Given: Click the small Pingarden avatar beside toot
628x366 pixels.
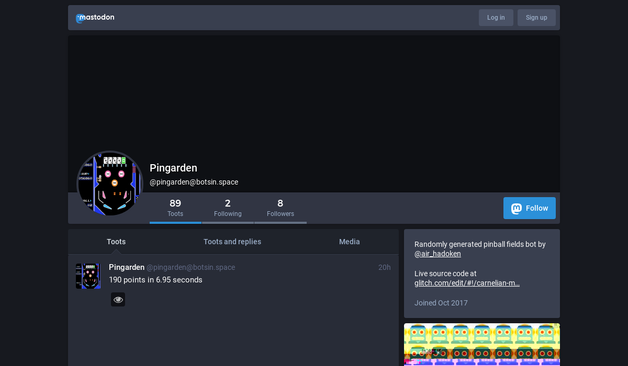Looking at the screenshot, I should pos(88,276).
